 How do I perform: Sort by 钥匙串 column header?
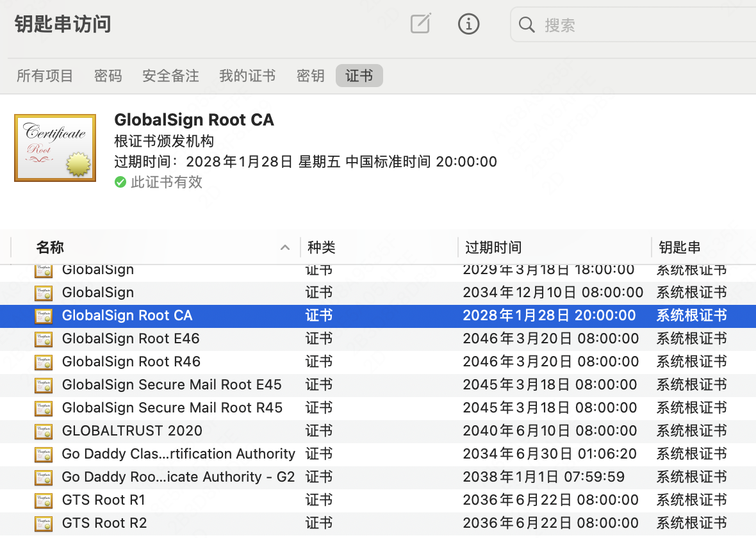tap(679, 247)
